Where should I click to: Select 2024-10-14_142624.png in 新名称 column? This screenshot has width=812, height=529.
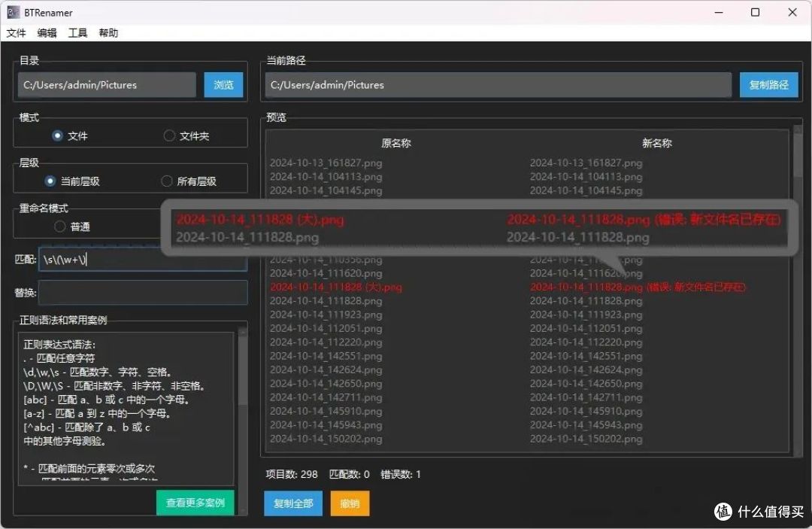tap(586, 370)
